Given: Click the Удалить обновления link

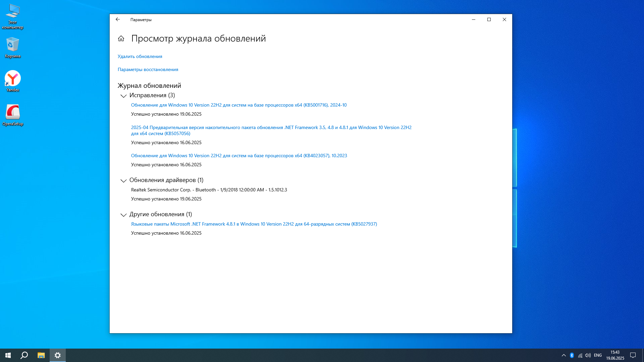Looking at the screenshot, I should tap(140, 56).
